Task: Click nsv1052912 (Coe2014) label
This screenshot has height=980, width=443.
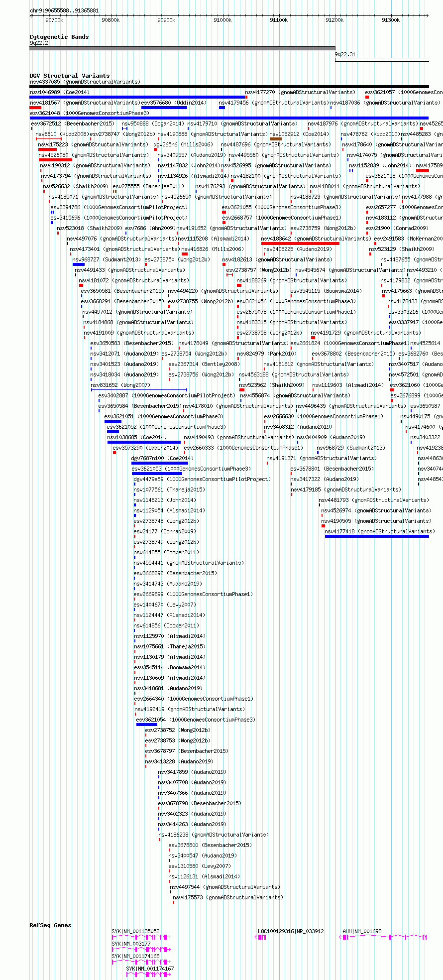Action: click(x=299, y=134)
